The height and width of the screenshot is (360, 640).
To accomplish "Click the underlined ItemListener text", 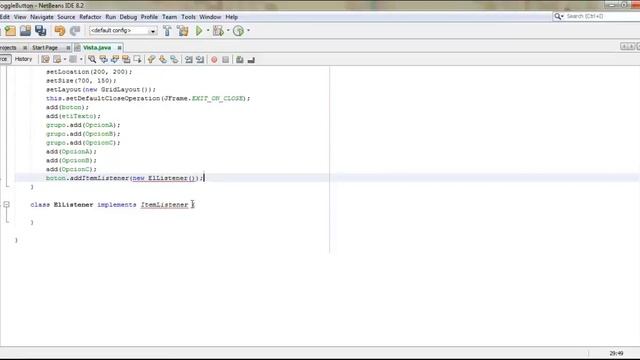I will tap(164, 204).
